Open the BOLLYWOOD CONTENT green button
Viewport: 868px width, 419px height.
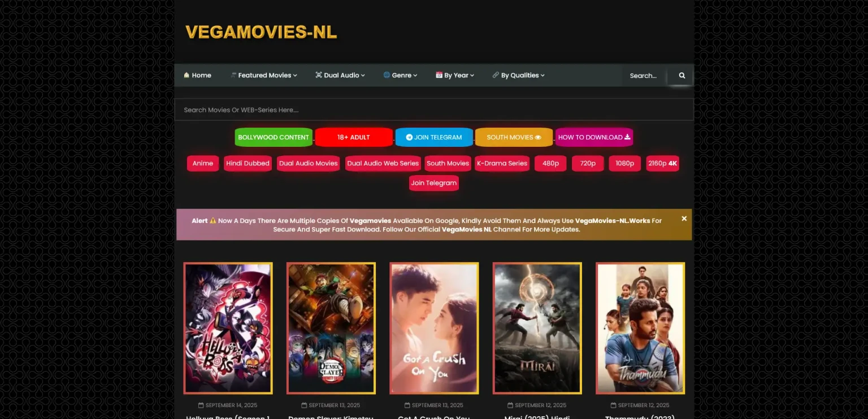click(x=274, y=137)
